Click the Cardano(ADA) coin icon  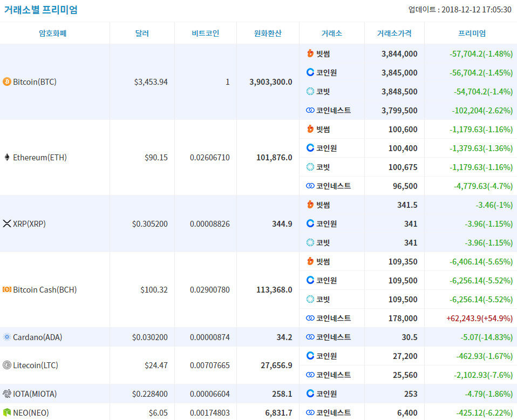click(x=7, y=337)
